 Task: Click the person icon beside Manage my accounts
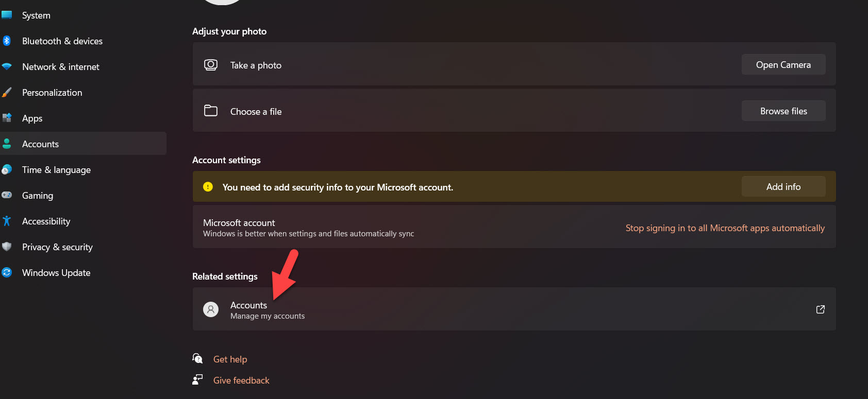[211, 309]
